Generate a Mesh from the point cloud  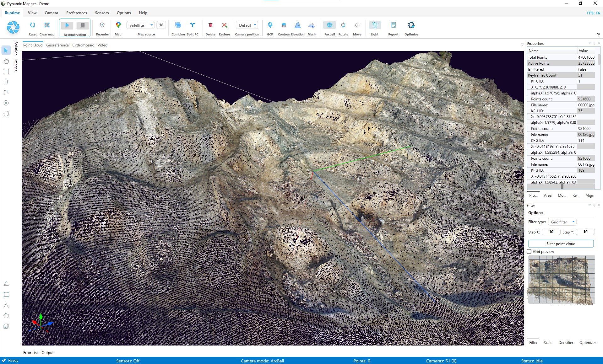click(x=311, y=28)
